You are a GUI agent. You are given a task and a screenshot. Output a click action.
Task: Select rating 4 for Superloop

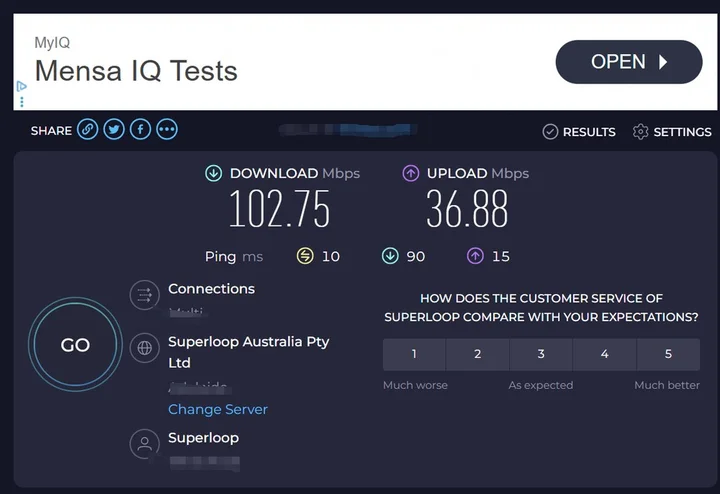click(x=604, y=354)
